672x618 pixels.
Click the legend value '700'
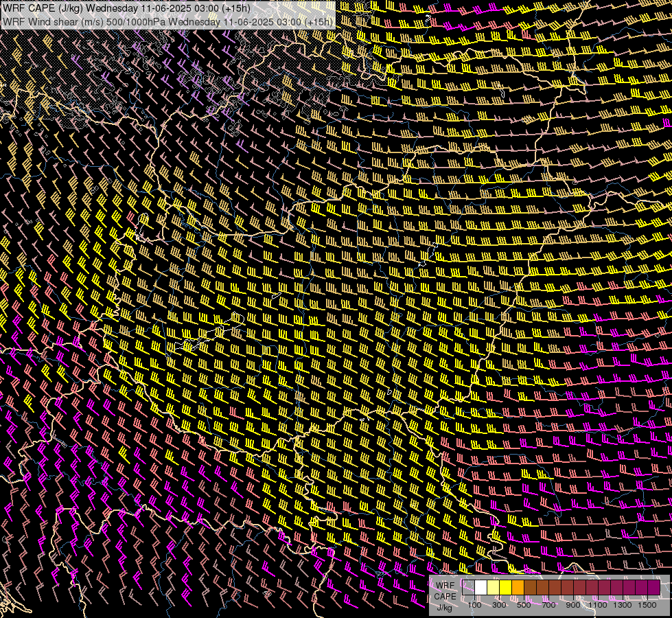pyautogui.click(x=548, y=605)
